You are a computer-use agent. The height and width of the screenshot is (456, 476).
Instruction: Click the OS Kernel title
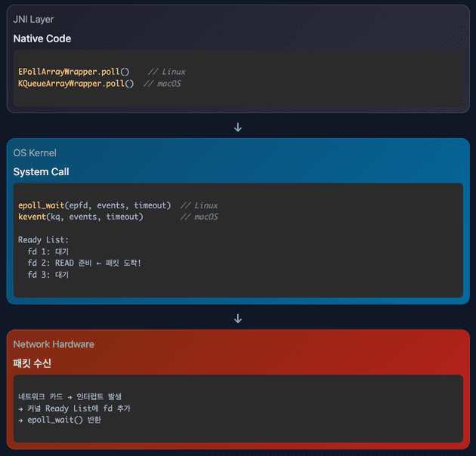coord(35,153)
